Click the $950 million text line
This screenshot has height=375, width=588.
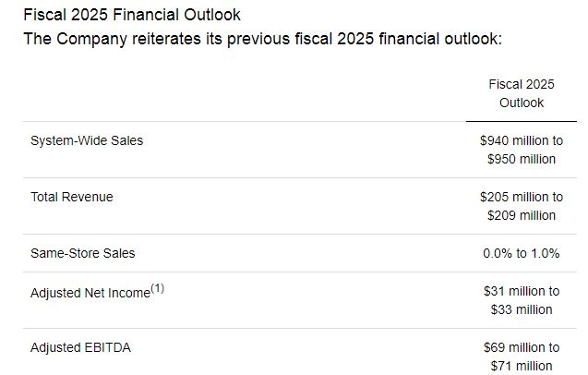[522, 159]
